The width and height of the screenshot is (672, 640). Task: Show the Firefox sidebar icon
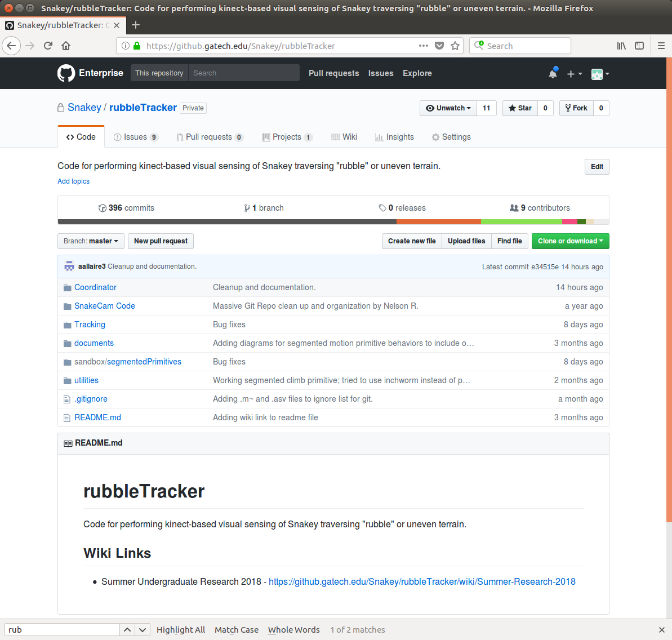click(639, 46)
